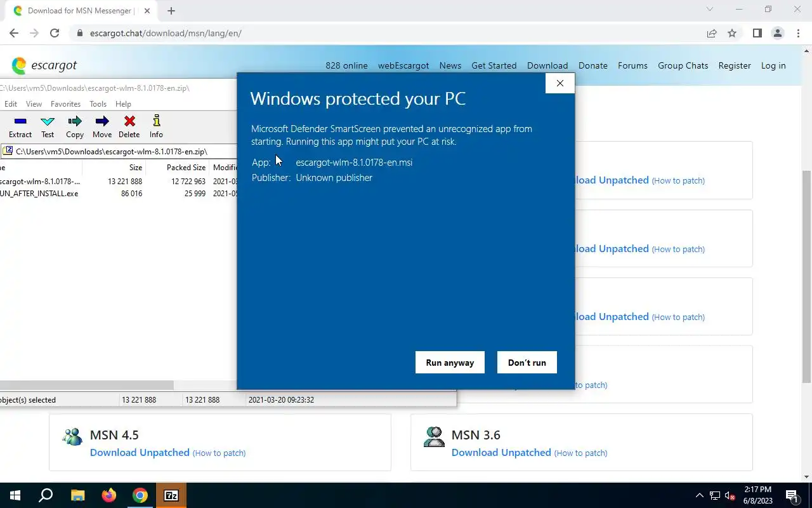This screenshot has height=508, width=812.
Task: Open Help menu in 7-Zip
Action: (123, 104)
